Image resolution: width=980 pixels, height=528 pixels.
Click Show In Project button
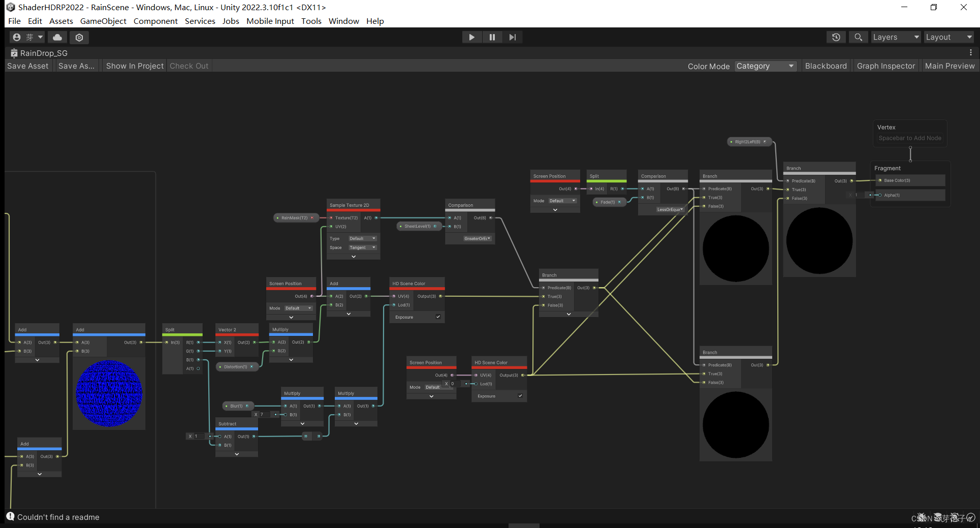point(135,66)
